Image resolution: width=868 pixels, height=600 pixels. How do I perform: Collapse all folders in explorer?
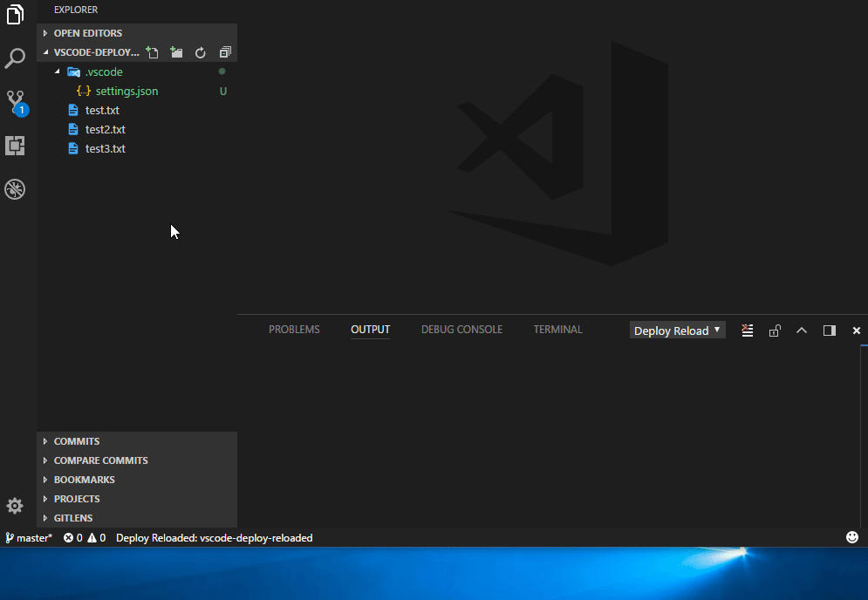(x=225, y=52)
